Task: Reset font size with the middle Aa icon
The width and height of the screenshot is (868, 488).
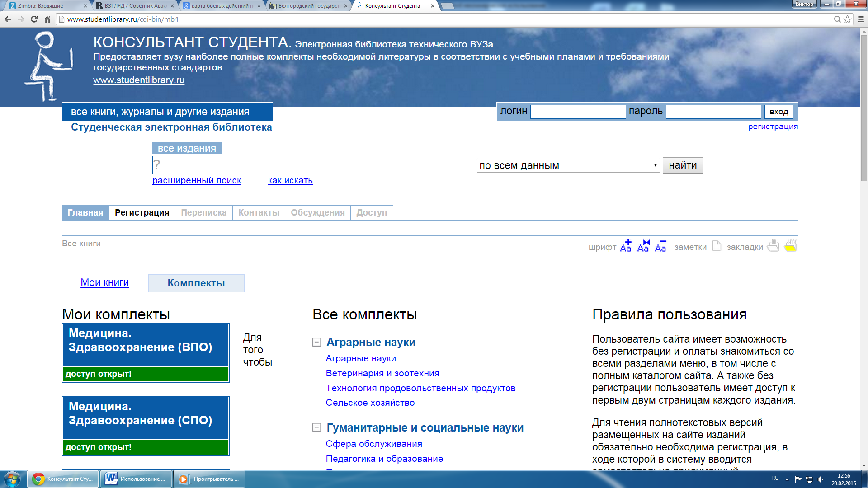Action: 643,246
